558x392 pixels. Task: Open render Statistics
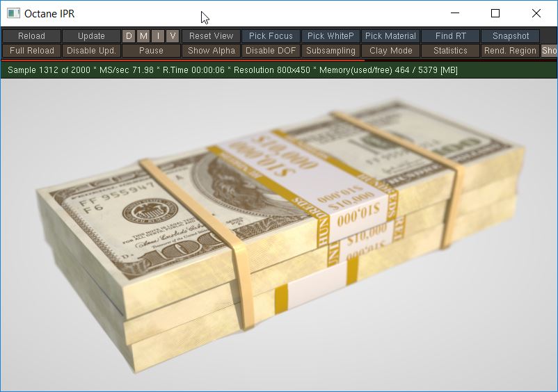click(450, 51)
